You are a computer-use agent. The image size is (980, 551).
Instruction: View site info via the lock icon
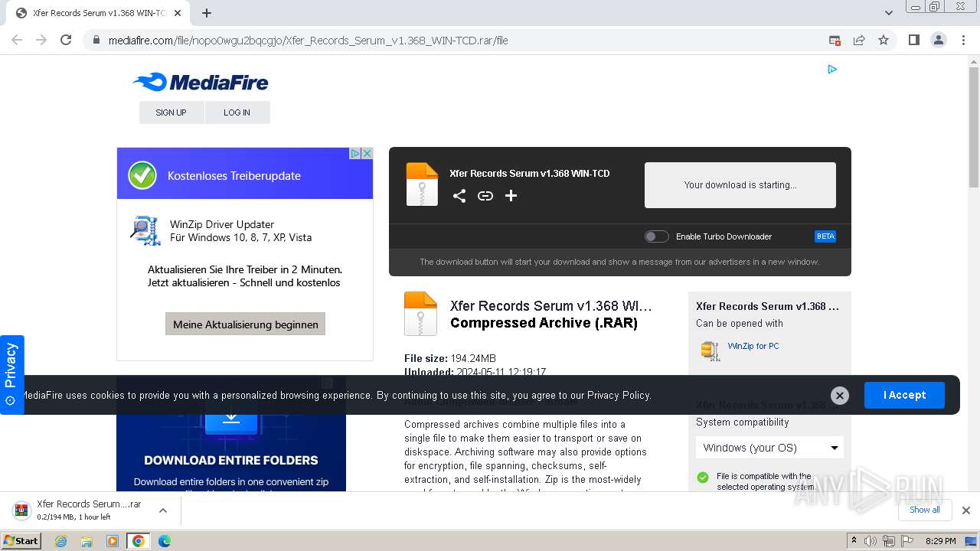[x=96, y=40]
